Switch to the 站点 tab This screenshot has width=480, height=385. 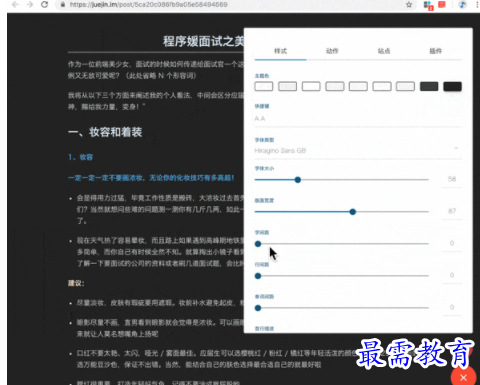click(x=384, y=51)
